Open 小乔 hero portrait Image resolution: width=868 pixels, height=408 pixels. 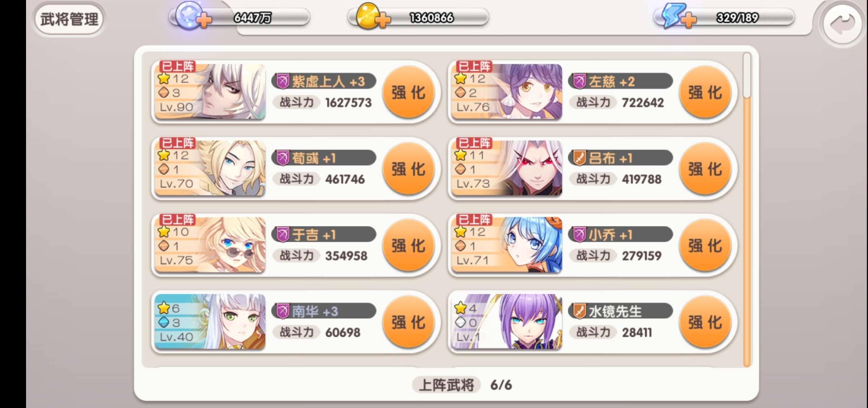point(507,245)
